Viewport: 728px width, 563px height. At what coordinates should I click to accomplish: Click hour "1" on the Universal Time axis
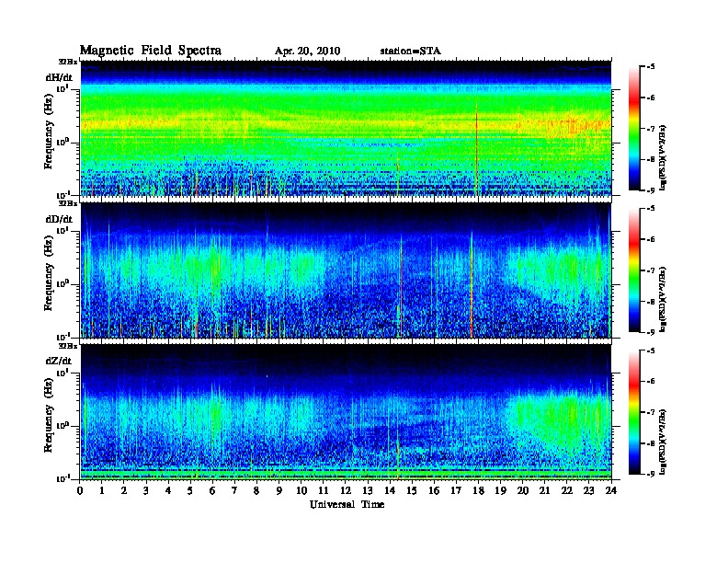tap(102, 491)
